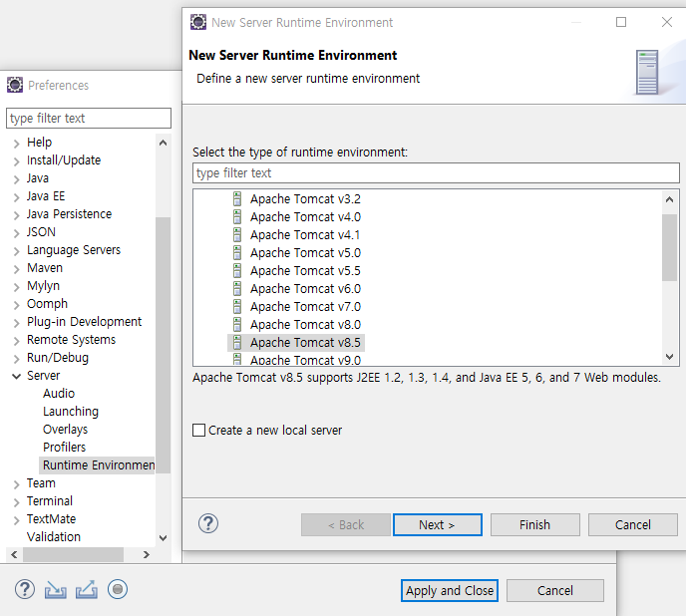Click server icon beside Apache Tomcat v4.0
686x616 pixels.
click(237, 217)
